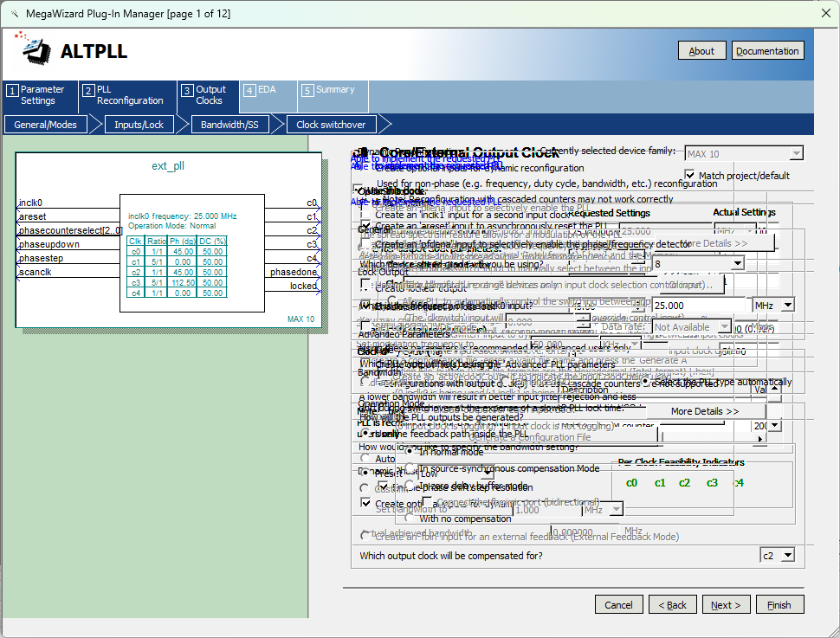
Task: Click the < Back button
Action: [672, 605]
